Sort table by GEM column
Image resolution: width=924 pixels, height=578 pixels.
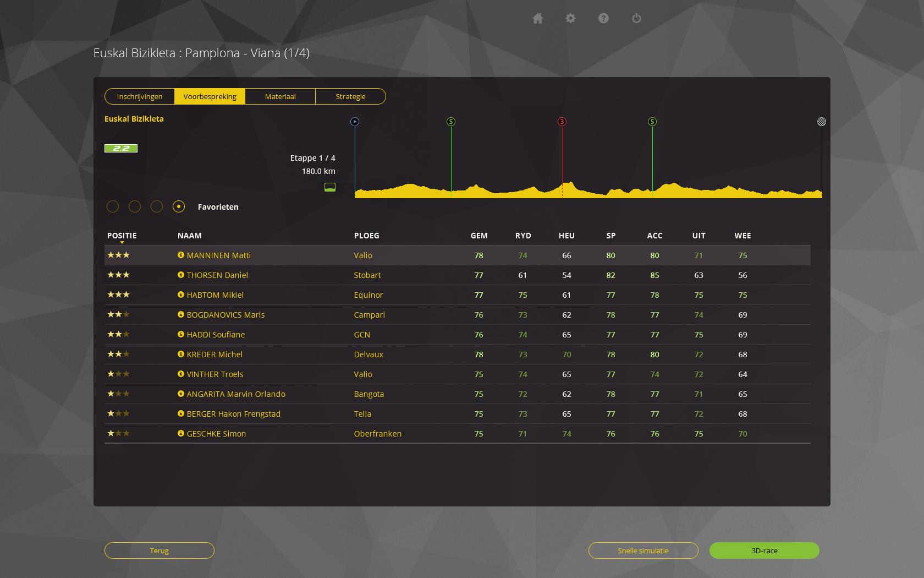pyautogui.click(x=479, y=236)
